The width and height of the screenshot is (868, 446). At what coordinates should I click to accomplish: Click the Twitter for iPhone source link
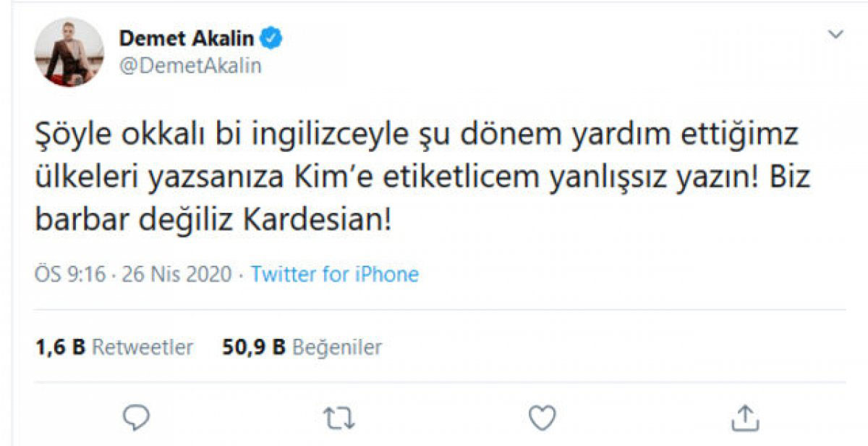pos(335,274)
